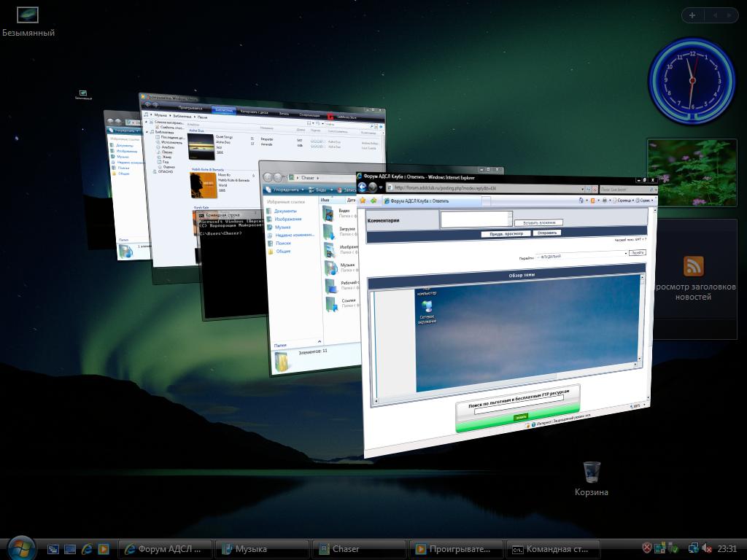
Task: Open Internet Explorer from quick launch
Action: pos(87,549)
